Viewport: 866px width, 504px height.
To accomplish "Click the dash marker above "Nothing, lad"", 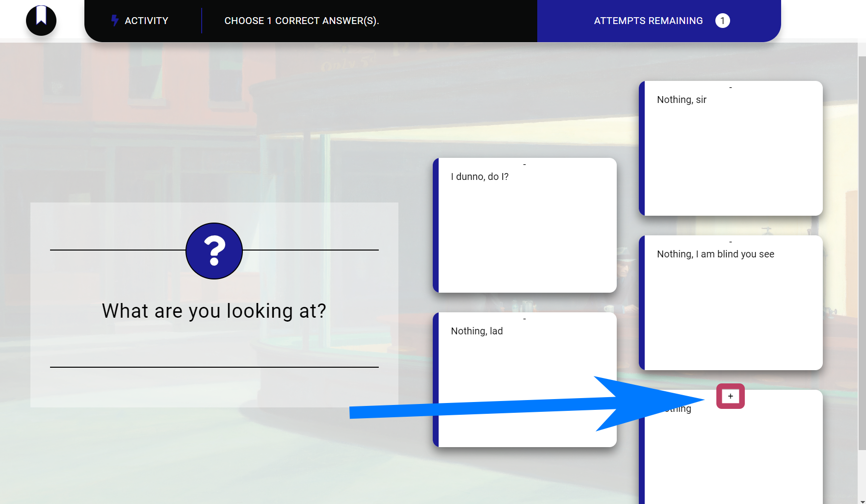I will (525, 319).
